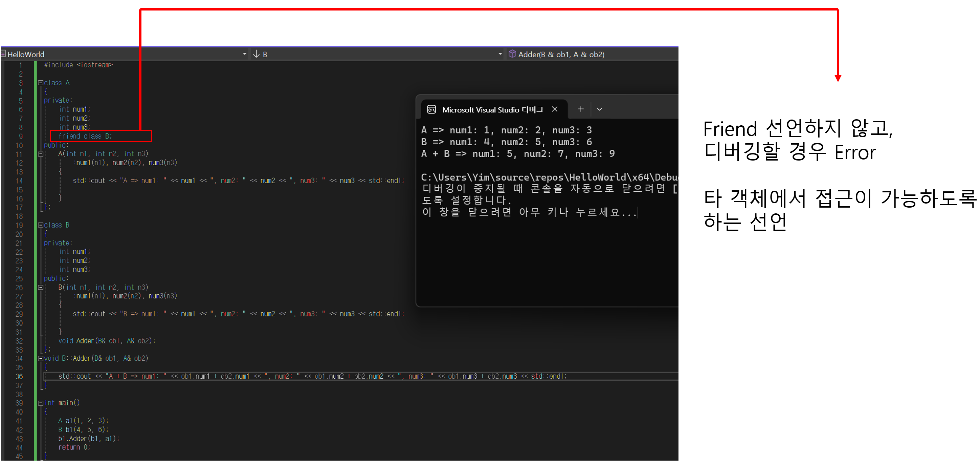Click 'int num2;' in class B
Viewport: 980px width, 464px height.
coord(74,260)
